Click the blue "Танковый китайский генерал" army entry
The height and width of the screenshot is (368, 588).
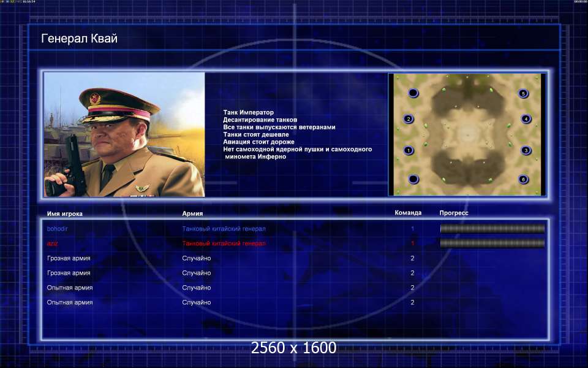tap(224, 229)
